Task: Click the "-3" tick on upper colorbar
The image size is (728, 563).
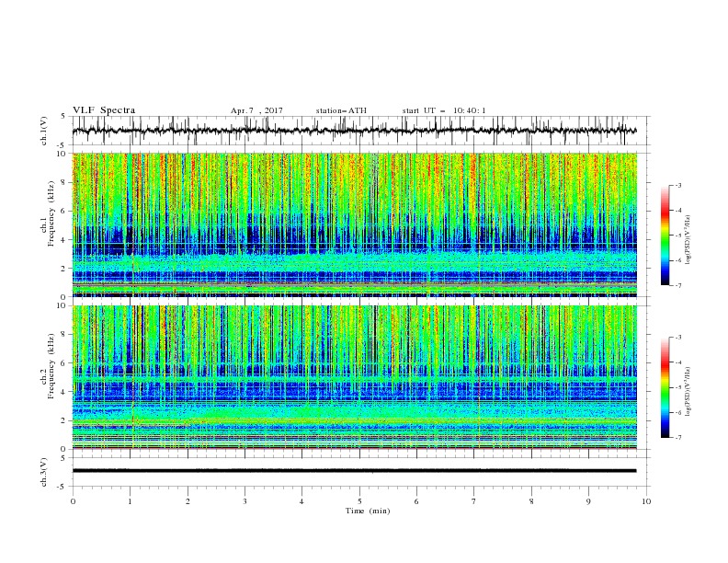Action: tap(678, 185)
